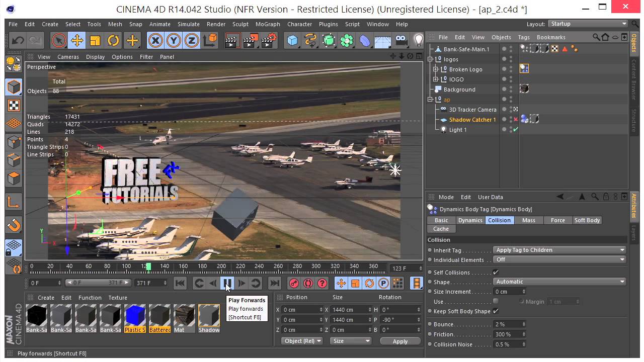Click the Undo arrow icon
The height and width of the screenshot is (362, 644).
pos(18,40)
